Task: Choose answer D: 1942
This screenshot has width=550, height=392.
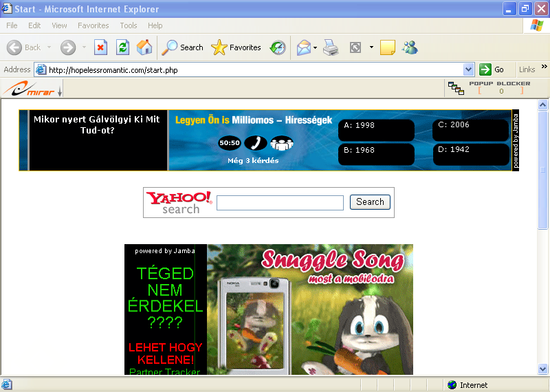Action: coord(471,155)
